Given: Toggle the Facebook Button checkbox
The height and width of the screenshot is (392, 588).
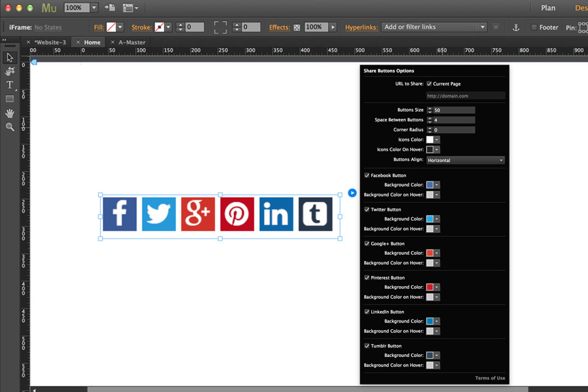Looking at the screenshot, I should click(367, 175).
